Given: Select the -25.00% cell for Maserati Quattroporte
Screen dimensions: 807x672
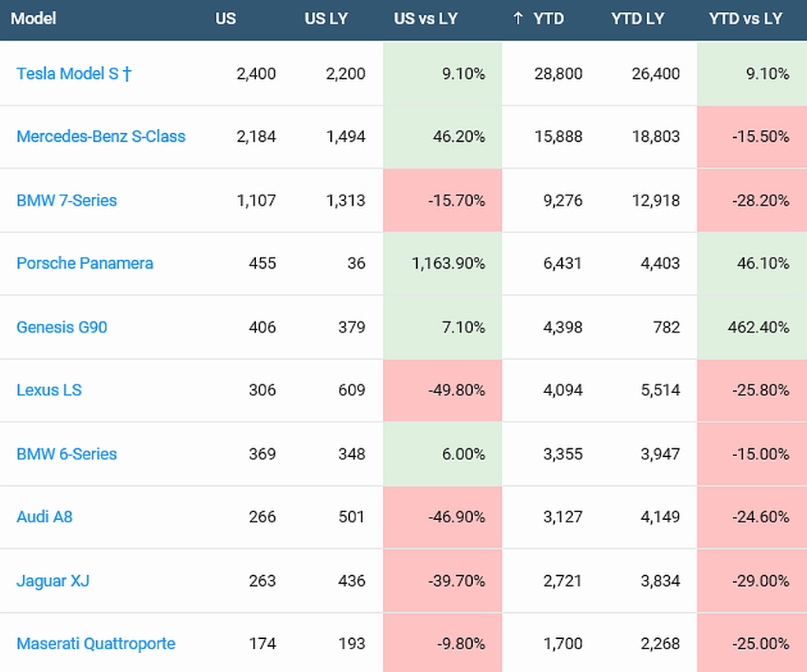Looking at the screenshot, I should pyautogui.click(x=752, y=643).
